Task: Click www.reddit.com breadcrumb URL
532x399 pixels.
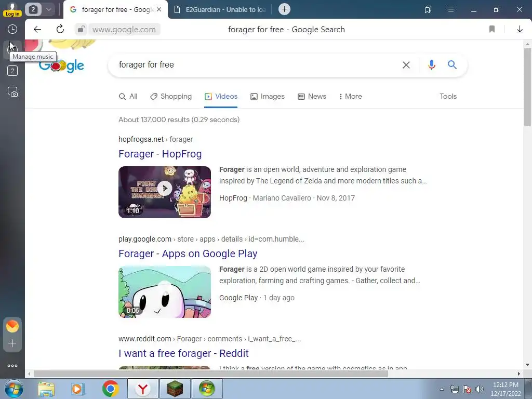Action: point(210,339)
